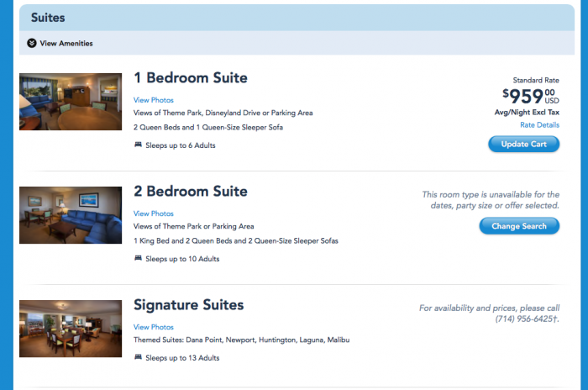Click the Change Search button
The width and height of the screenshot is (588, 390).
pyautogui.click(x=519, y=226)
